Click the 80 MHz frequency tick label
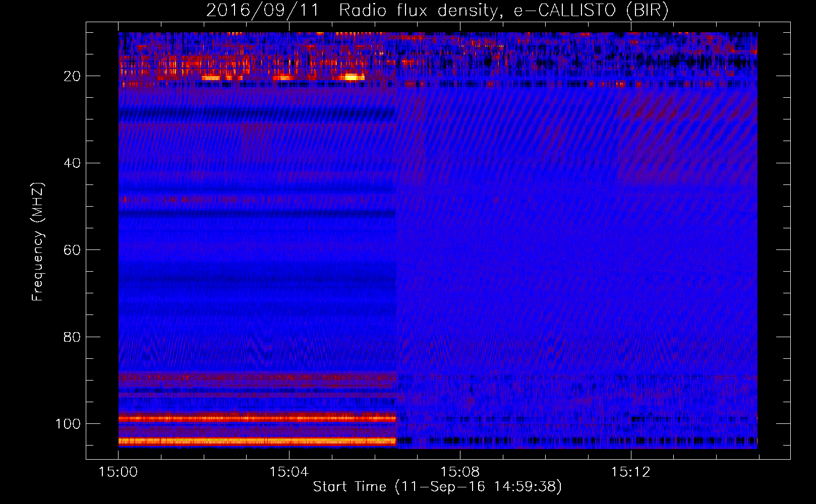Image resolution: width=816 pixels, height=504 pixels. [72, 337]
